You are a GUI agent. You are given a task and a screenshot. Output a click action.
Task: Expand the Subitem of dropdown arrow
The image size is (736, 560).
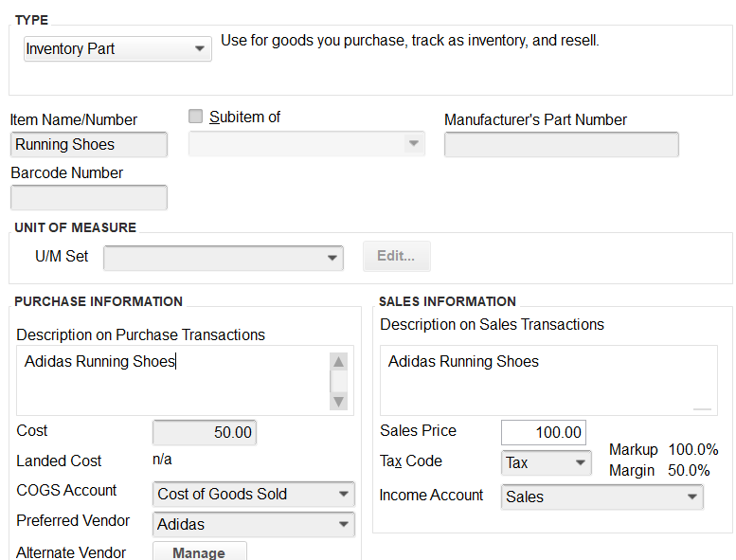pyautogui.click(x=414, y=143)
